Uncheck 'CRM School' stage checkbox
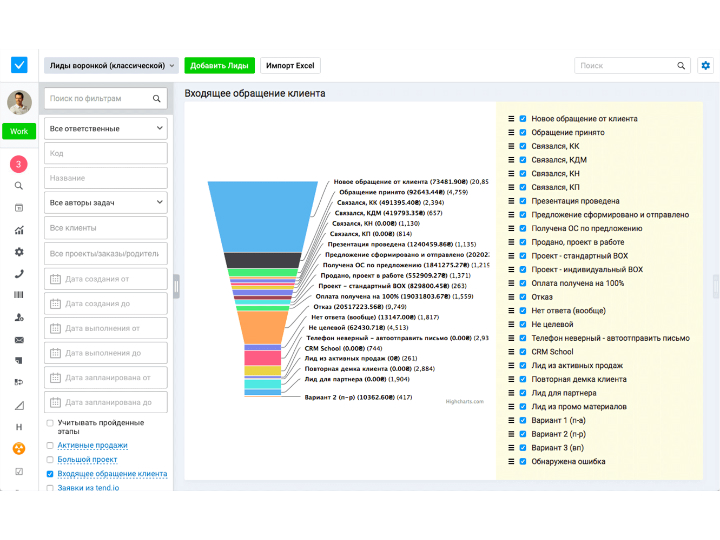Image resolution: width=720 pixels, height=540 pixels. tap(523, 352)
